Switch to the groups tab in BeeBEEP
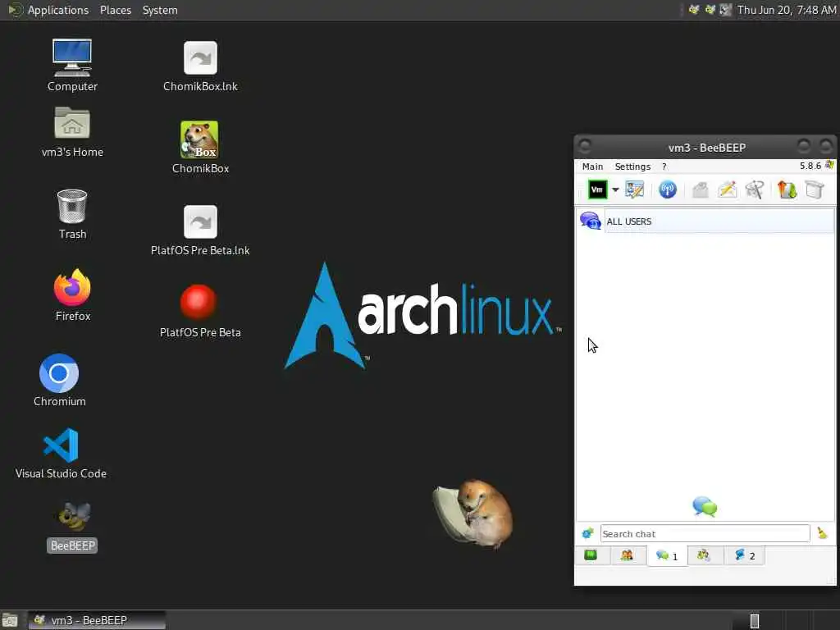The width and height of the screenshot is (840, 630). coord(704,555)
